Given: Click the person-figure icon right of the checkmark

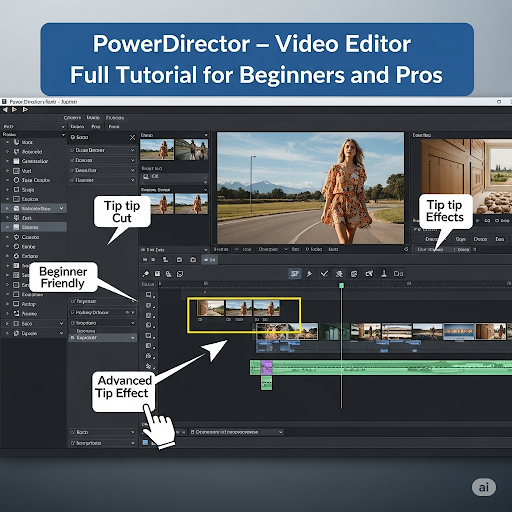Looking at the screenshot, I should (x=339, y=274).
